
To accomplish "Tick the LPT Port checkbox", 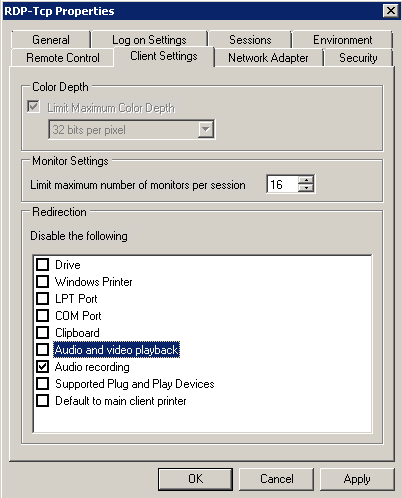I will (42, 299).
